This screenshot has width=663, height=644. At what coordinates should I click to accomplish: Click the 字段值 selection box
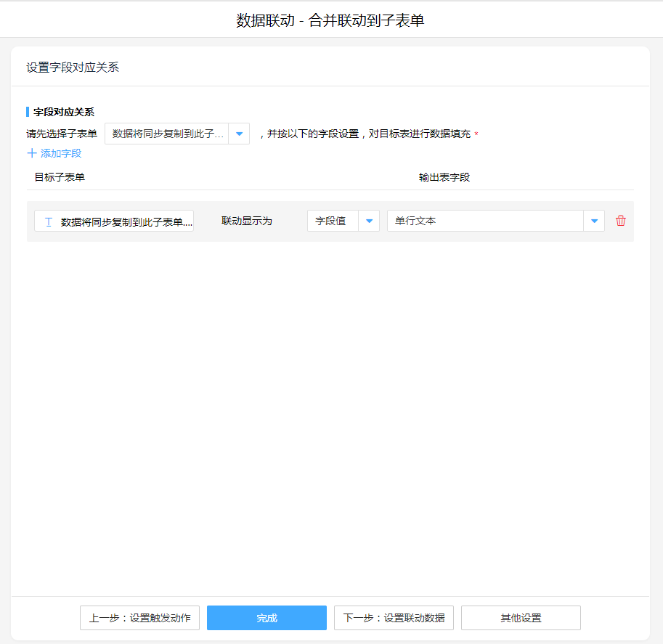(x=333, y=221)
